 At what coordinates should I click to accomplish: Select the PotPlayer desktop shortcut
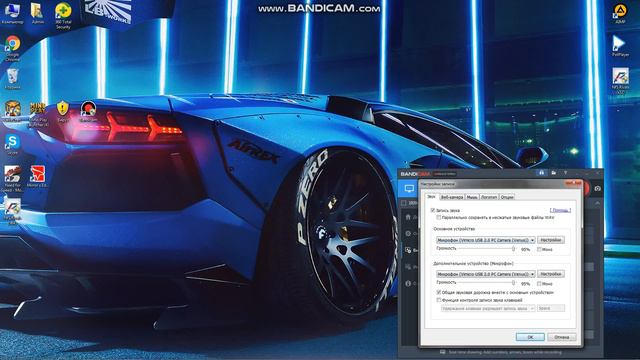point(620,46)
